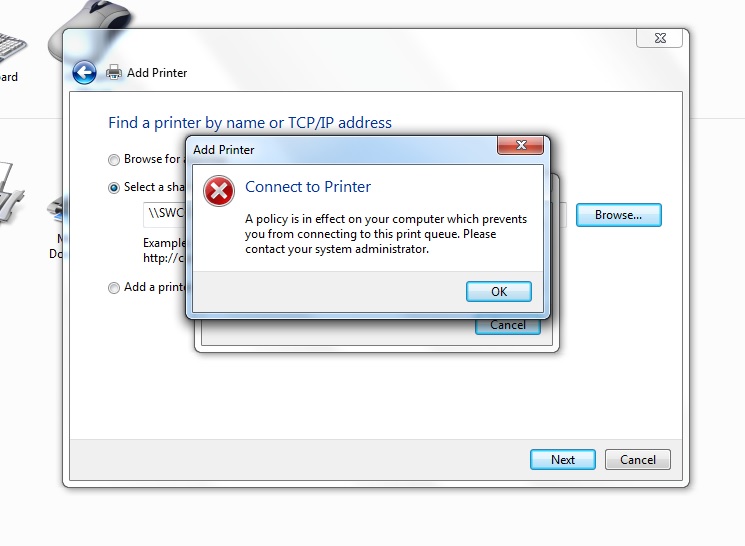The height and width of the screenshot is (546, 745).
Task: Select the fax machine icon at the left edge
Action: click(x=10, y=192)
